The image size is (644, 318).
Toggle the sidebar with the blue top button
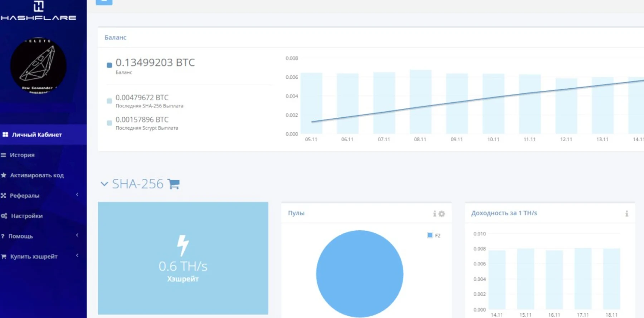point(104,2)
